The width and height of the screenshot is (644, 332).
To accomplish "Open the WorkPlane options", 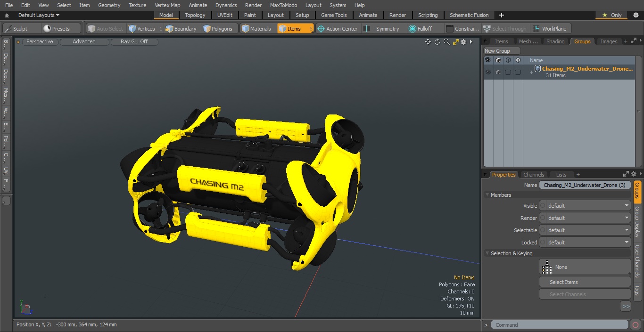I will [x=551, y=29].
